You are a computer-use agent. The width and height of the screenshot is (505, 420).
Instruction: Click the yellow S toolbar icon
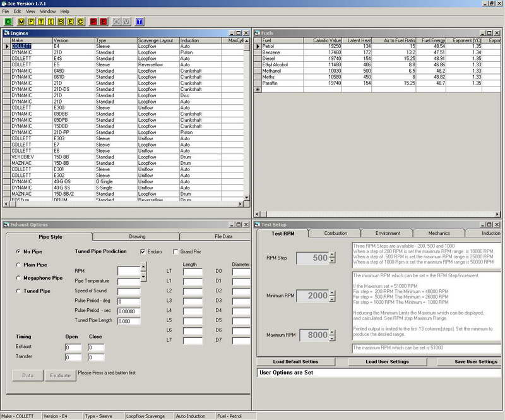click(61, 21)
